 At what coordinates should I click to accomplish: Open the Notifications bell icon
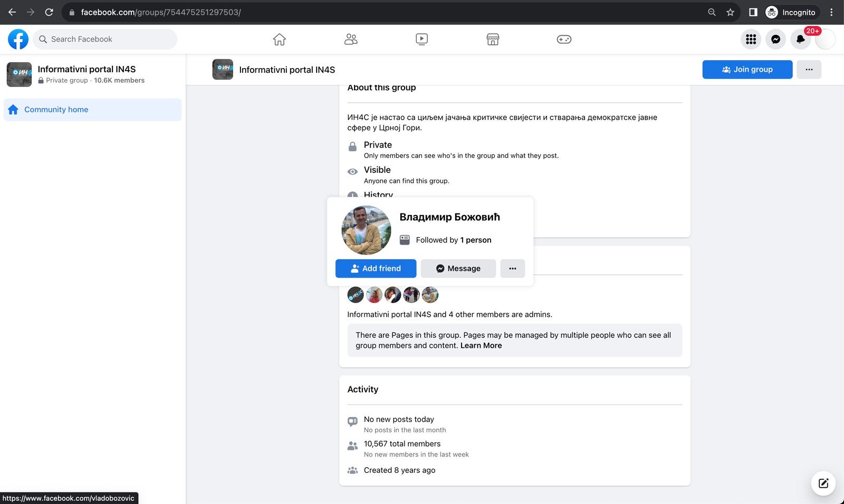tap(801, 39)
